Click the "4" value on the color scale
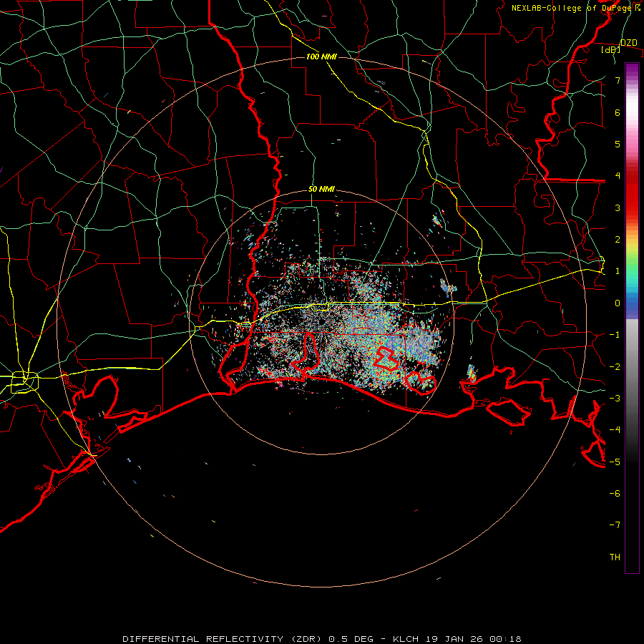Screen dimensions: 644x644 618,176
